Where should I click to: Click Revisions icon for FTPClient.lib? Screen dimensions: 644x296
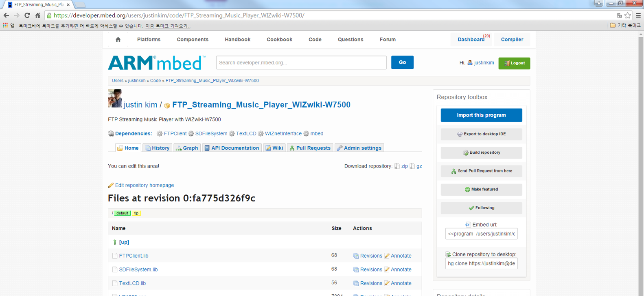(356, 256)
